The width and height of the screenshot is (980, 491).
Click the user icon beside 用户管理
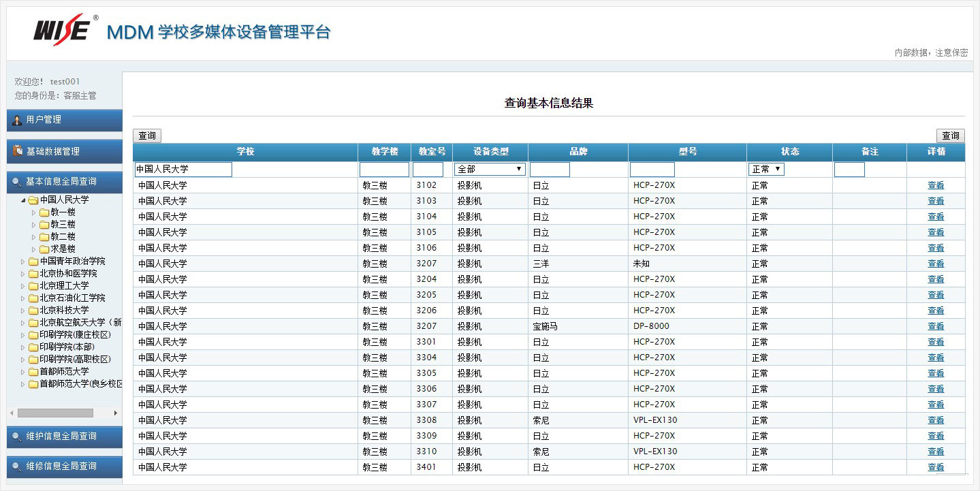(17, 120)
